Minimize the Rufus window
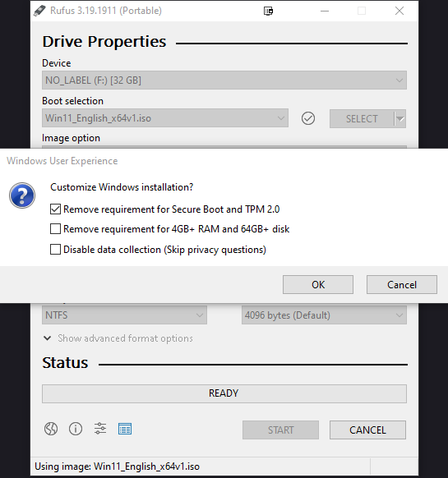The height and width of the screenshot is (478, 448). click(325, 11)
